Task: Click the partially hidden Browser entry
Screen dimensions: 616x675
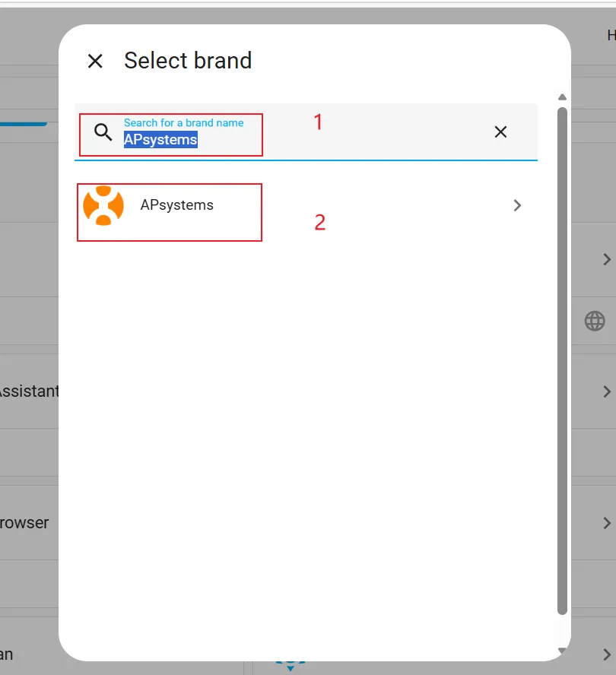Action: (x=24, y=523)
